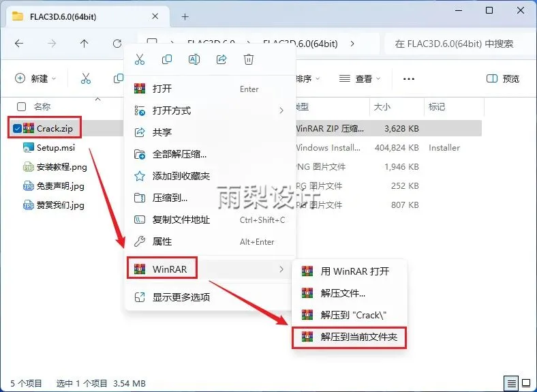Select 压缩到... menu entry
This screenshot has width=537, height=392.
pyautogui.click(x=210, y=198)
